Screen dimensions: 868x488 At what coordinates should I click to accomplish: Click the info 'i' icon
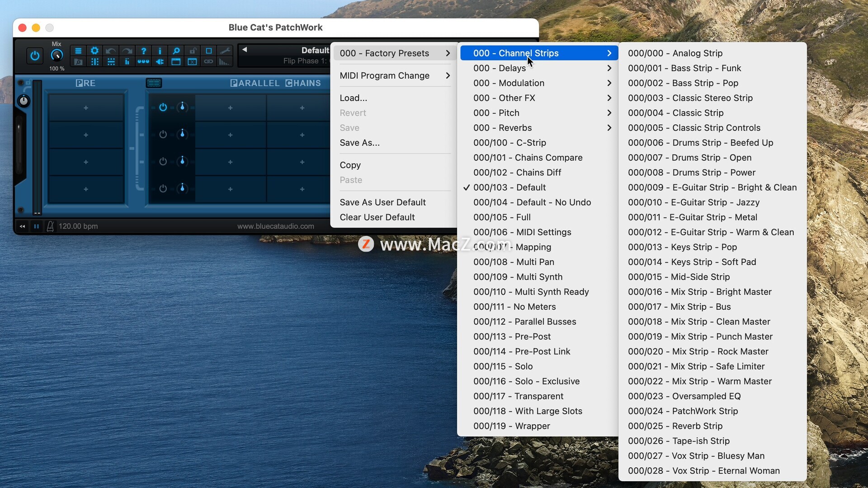pyautogui.click(x=160, y=51)
